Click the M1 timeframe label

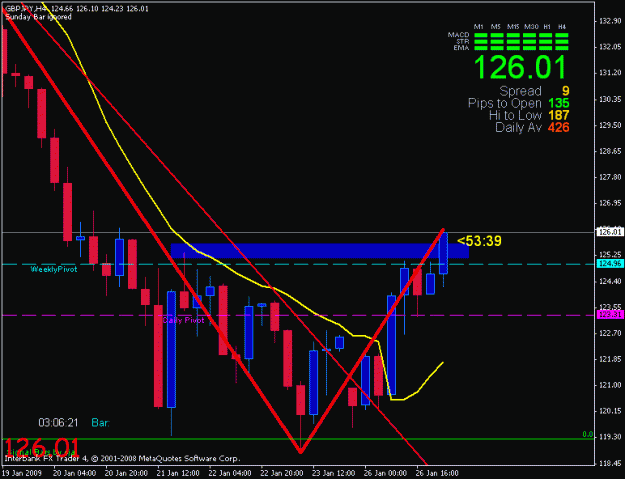[x=479, y=27]
